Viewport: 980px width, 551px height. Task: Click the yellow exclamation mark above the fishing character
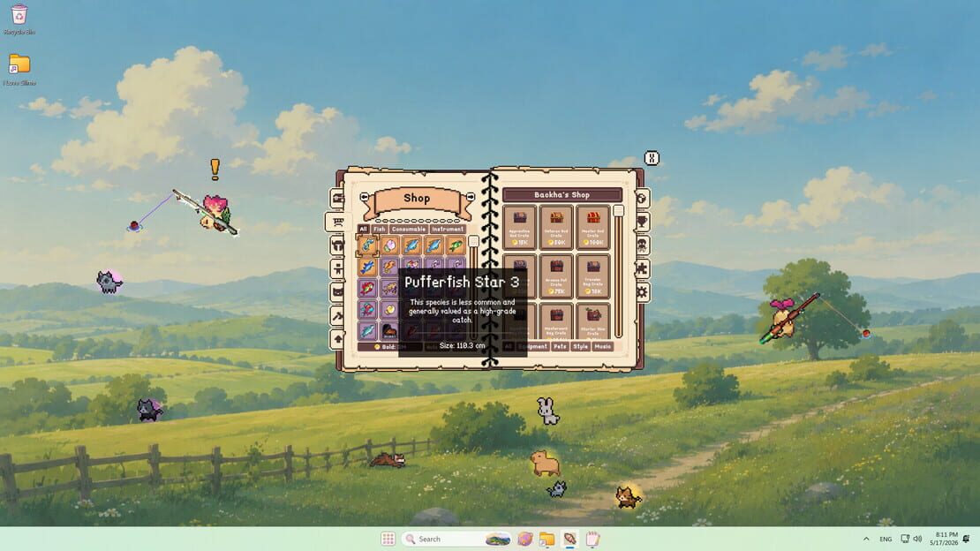pos(215,169)
